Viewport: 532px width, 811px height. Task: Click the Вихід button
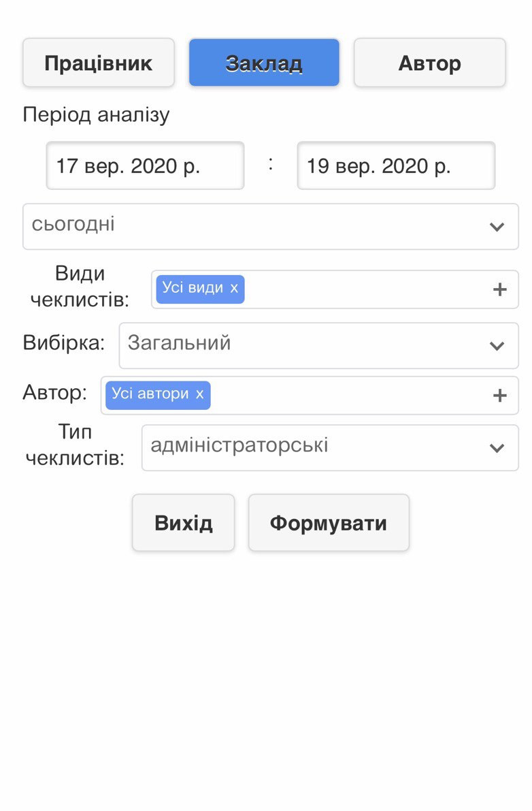[183, 523]
